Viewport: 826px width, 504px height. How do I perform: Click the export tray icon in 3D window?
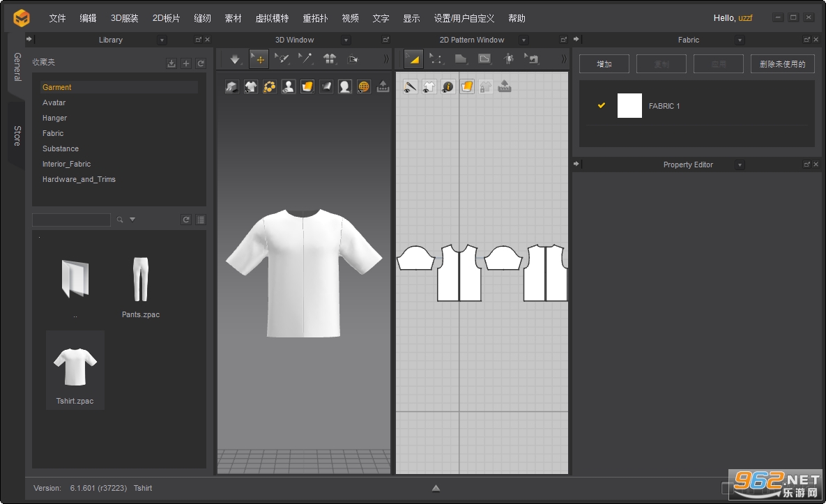[x=383, y=86]
